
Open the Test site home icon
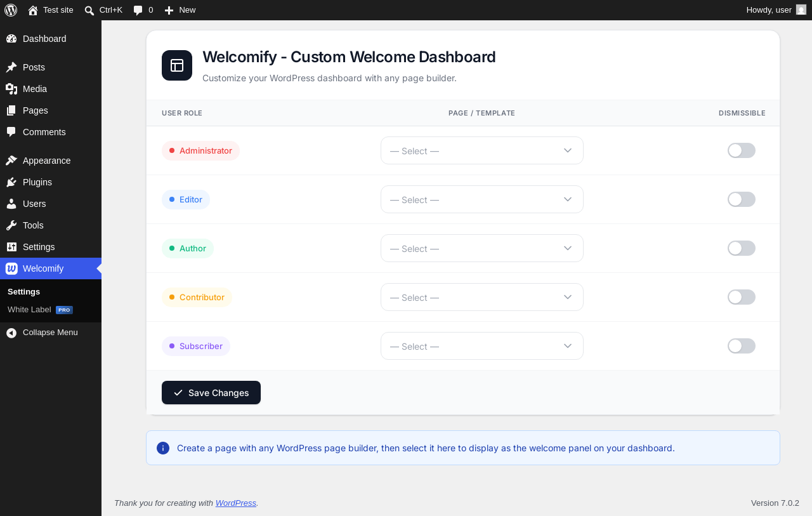33,10
